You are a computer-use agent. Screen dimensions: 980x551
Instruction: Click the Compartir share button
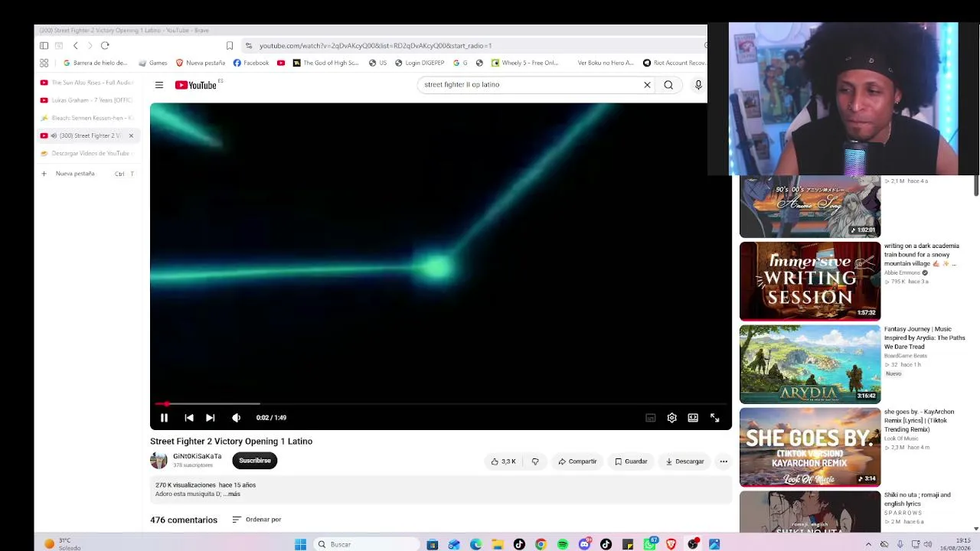point(577,461)
